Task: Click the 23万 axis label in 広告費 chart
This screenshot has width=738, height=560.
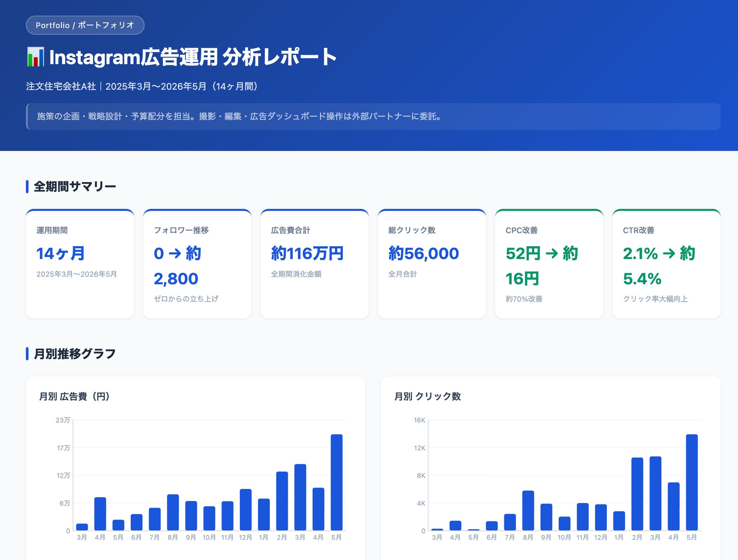Action: (63, 420)
